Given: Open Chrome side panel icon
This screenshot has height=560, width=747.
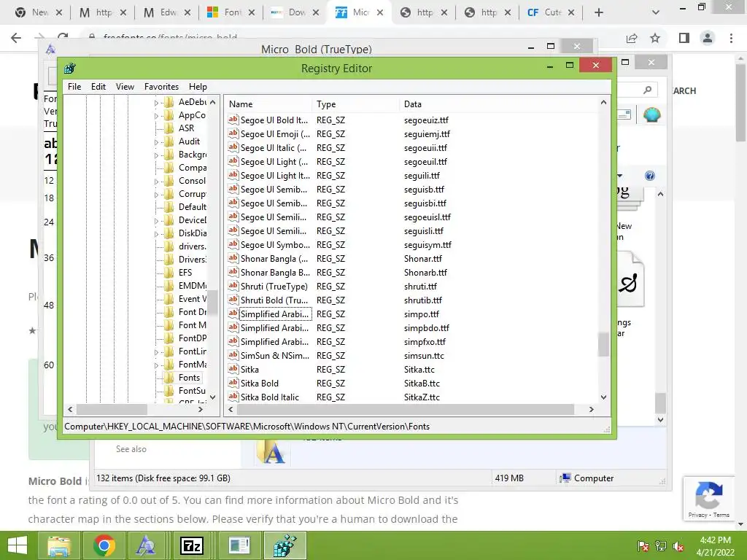Looking at the screenshot, I should click(684, 38).
